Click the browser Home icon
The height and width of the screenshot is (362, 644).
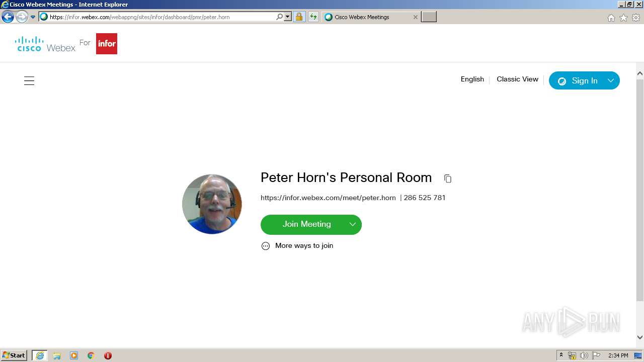pos(611,18)
